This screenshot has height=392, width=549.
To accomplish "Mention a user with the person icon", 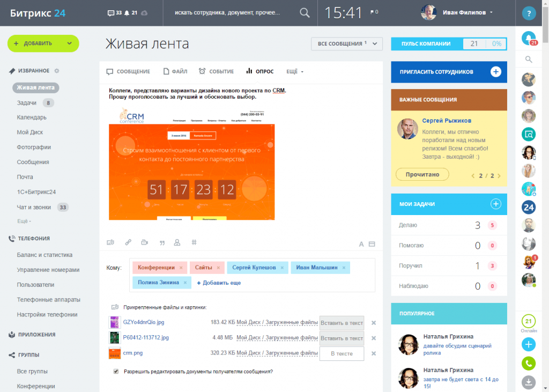I will click(x=177, y=242).
